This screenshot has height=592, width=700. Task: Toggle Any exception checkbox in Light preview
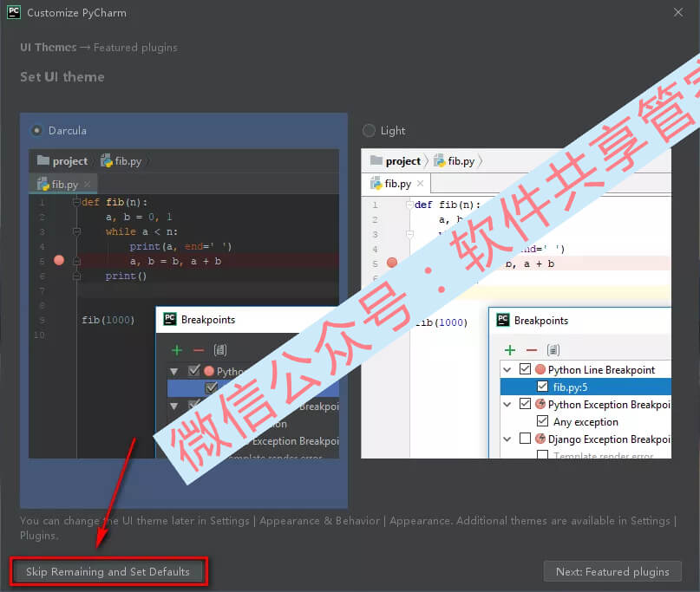point(542,421)
